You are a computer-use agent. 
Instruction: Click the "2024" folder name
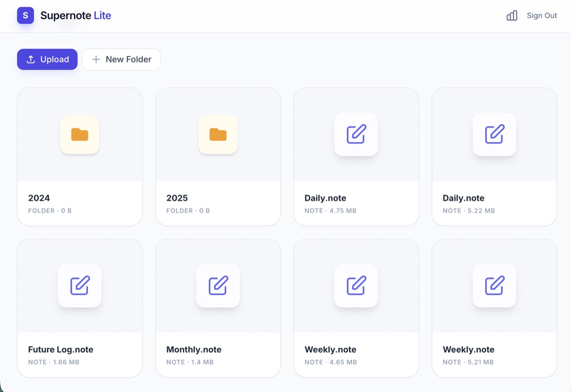pyautogui.click(x=39, y=198)
